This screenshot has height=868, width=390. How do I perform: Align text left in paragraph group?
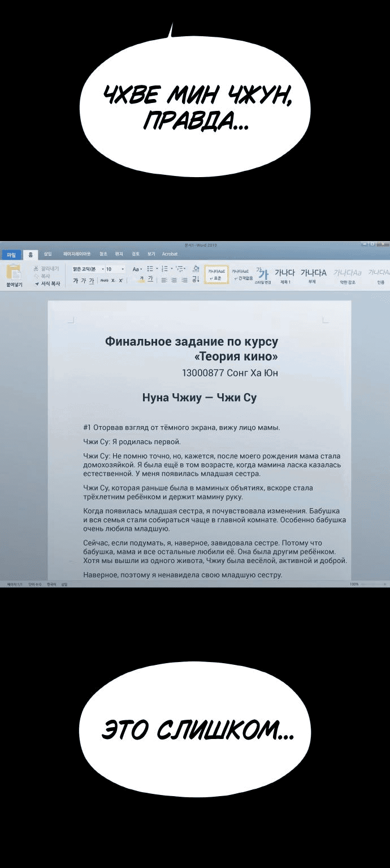point(164,280)
